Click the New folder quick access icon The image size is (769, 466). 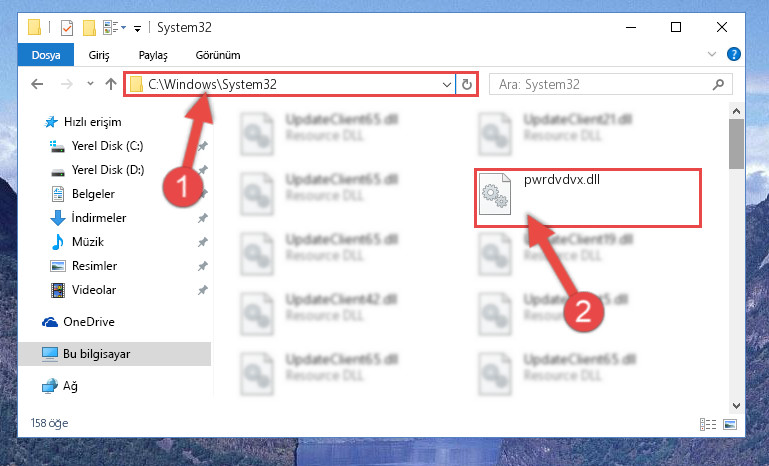(89, 28)
